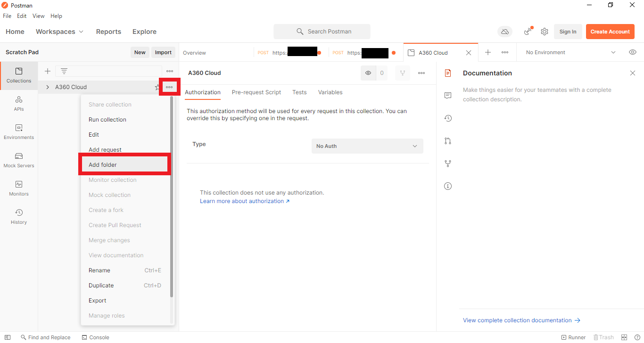Open the Changelog history icon in right rail
644x343 pixels.
(x=448, y=118)
